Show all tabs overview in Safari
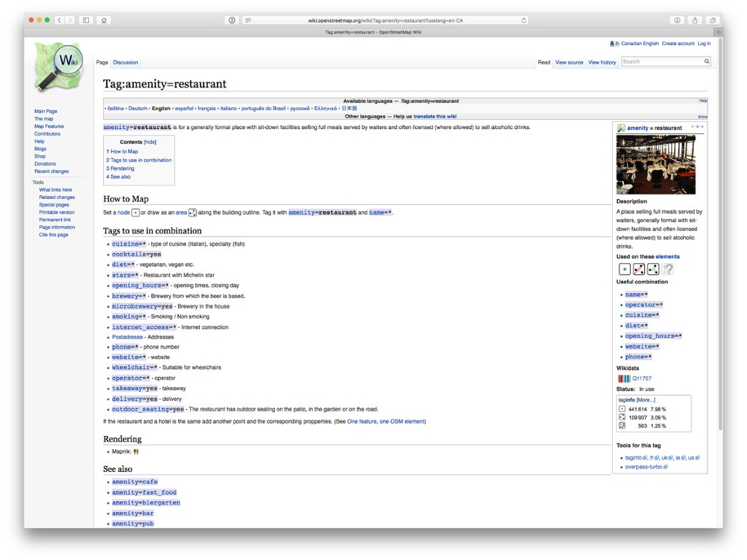The image size is (747, 560). tap(712, 20)
